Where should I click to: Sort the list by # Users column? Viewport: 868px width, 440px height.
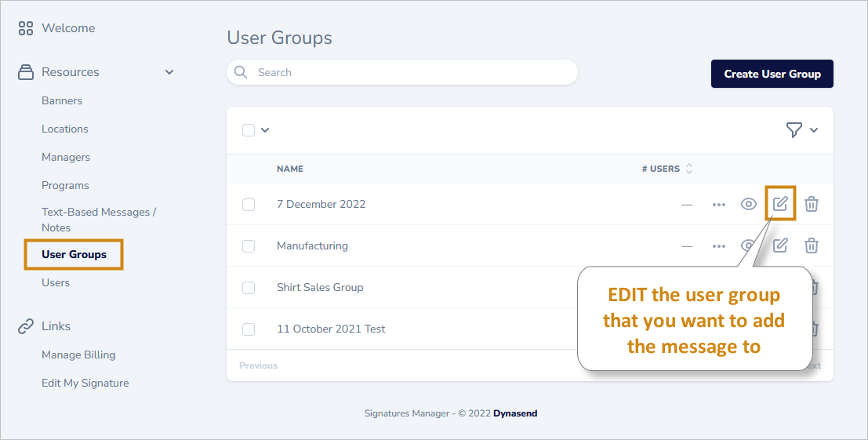[689, 169]
